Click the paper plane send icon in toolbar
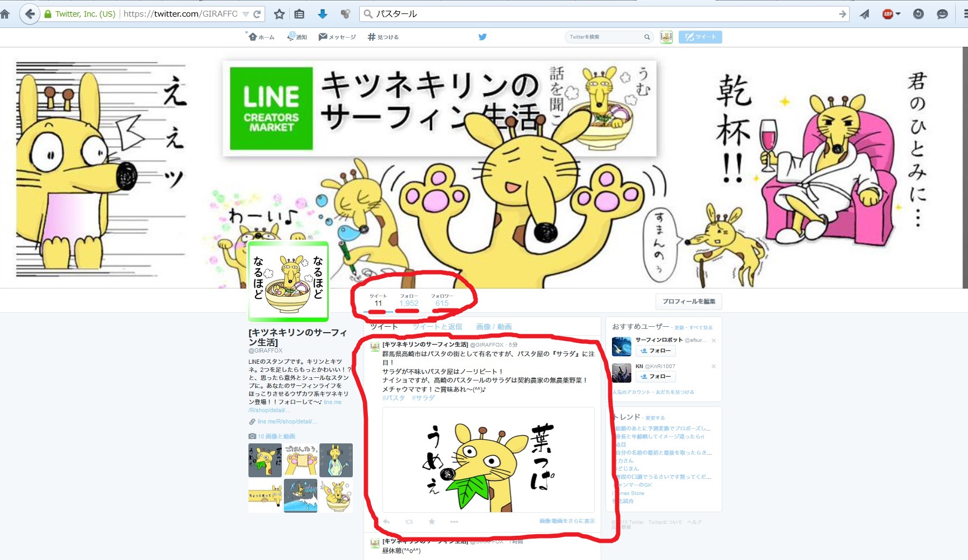Viewport: 968px width, 560px height. 864,15
